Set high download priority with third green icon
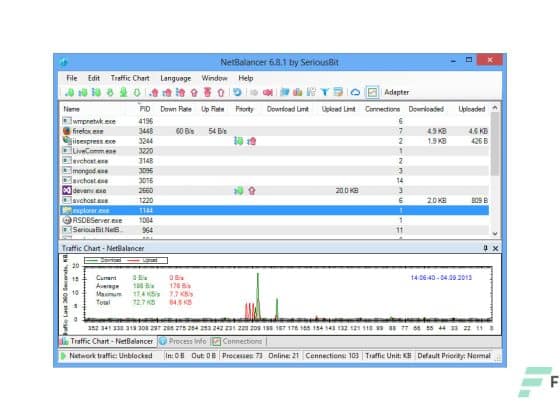 [x=96, y=92]
